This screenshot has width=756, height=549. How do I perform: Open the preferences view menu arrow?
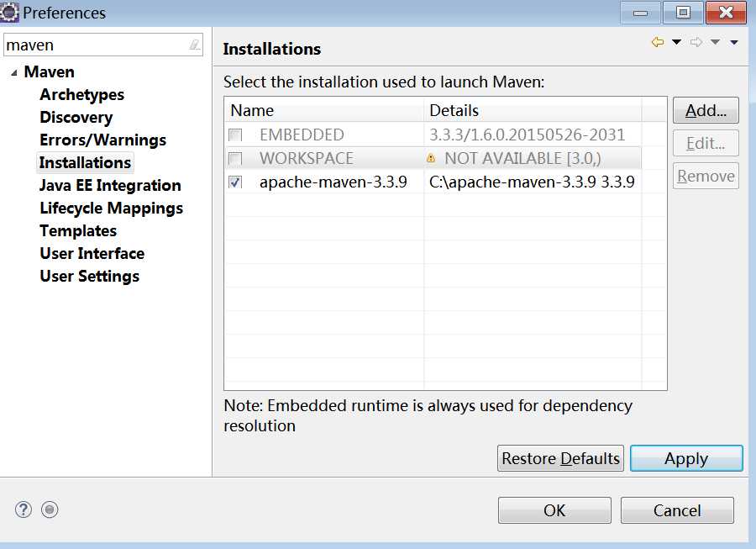pyautogui.click(x=734, y=42)
